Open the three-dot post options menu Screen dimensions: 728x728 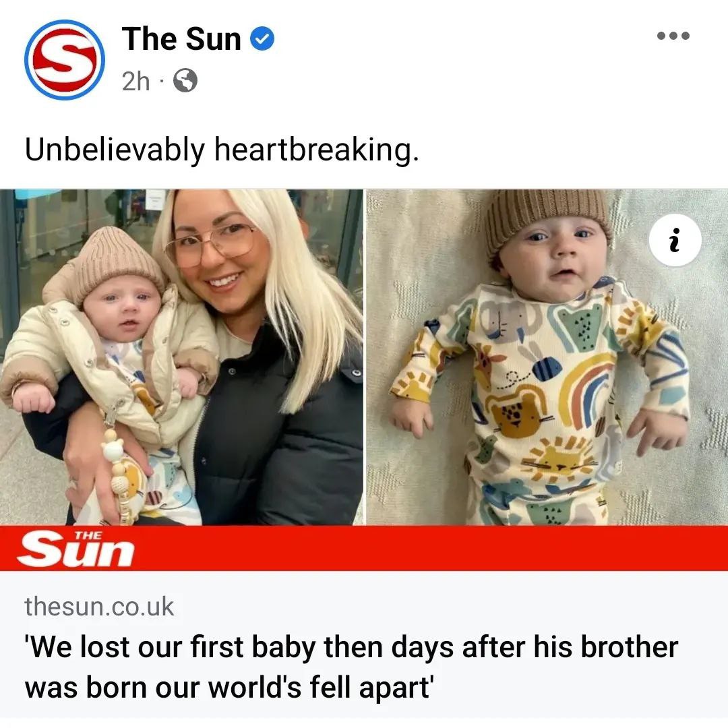coord(673,36)
